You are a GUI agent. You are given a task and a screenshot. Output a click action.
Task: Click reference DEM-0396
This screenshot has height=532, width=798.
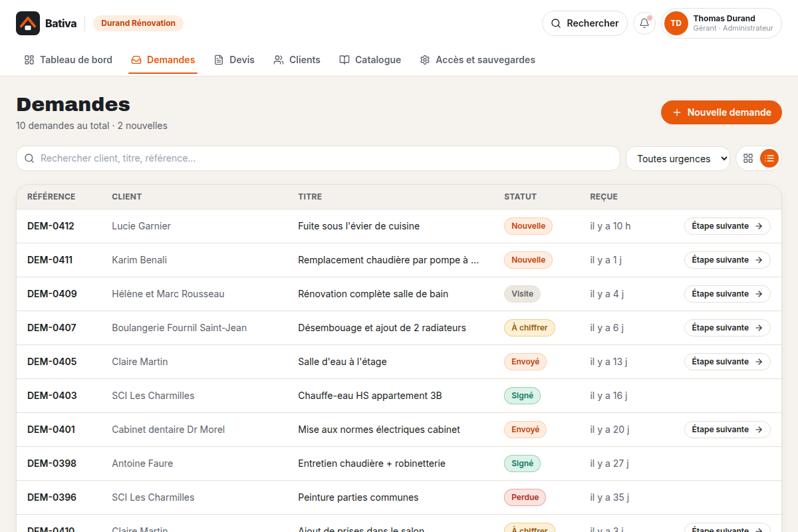click(52, 497)
